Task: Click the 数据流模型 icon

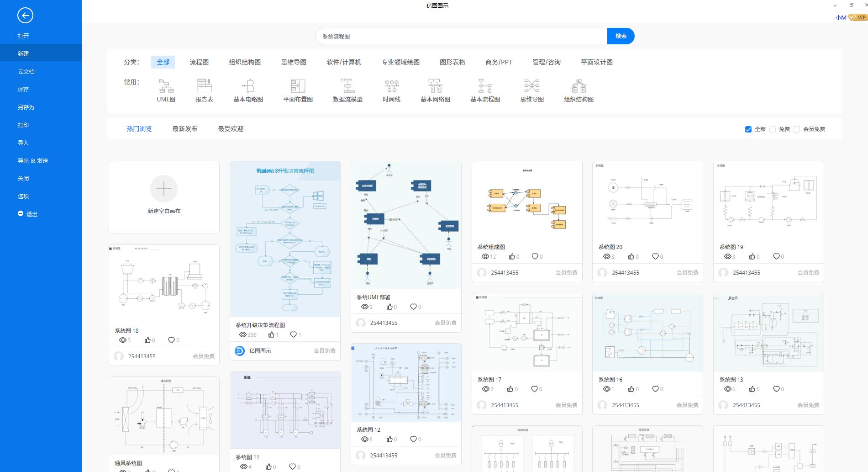Action: coord(347,89)
